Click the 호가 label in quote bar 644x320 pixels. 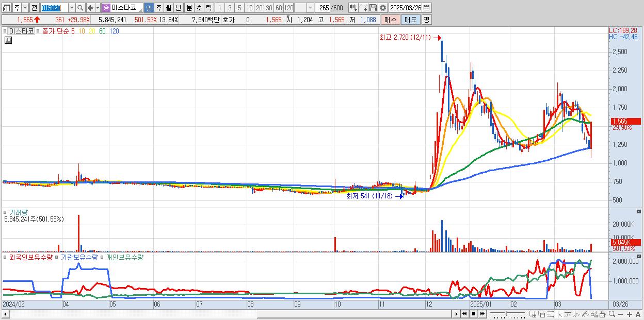click(x=228, y=20)
